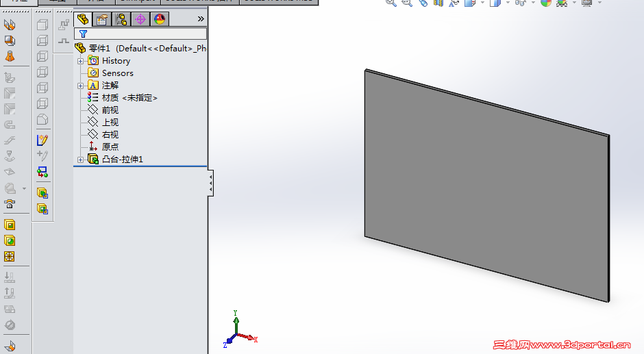Click the Forming Tool icon
This screenshot has height=354, width=644.
point(10,203)
